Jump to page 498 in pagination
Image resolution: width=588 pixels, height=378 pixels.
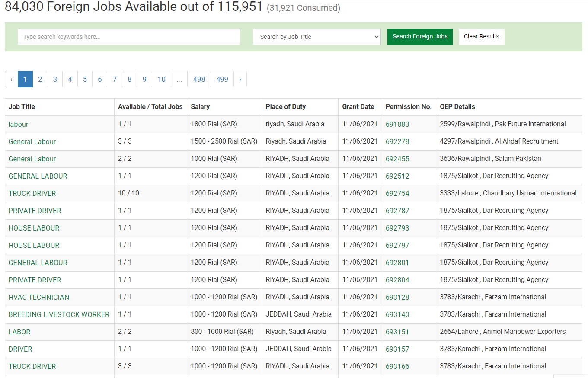coord(199,79)
